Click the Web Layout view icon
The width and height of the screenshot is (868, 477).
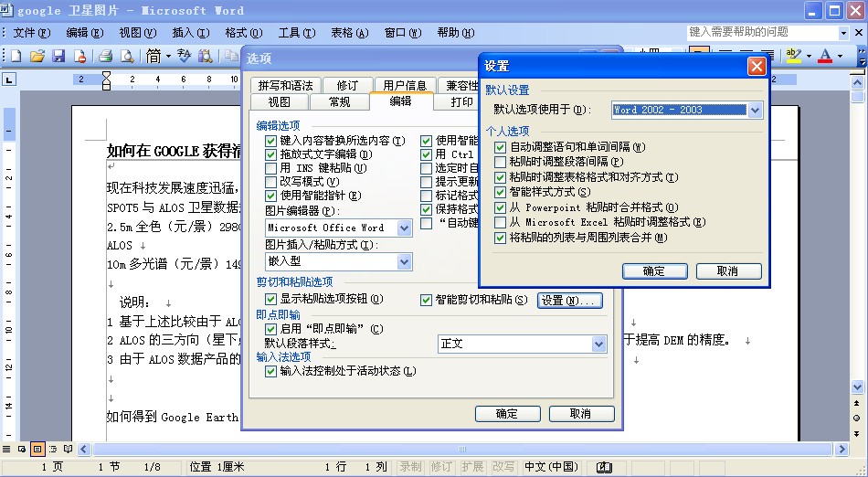(x=22, y=449)
